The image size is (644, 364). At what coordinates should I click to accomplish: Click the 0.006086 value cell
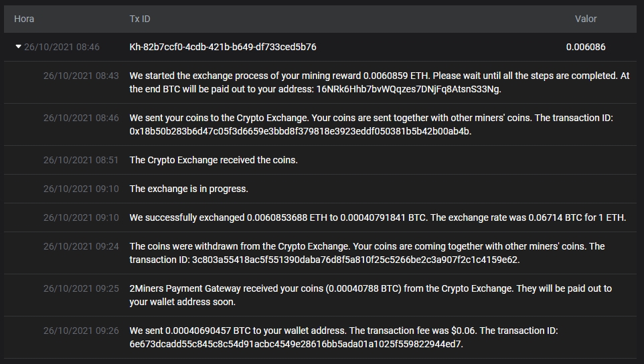pyautogui.click(x=586, y=47)
